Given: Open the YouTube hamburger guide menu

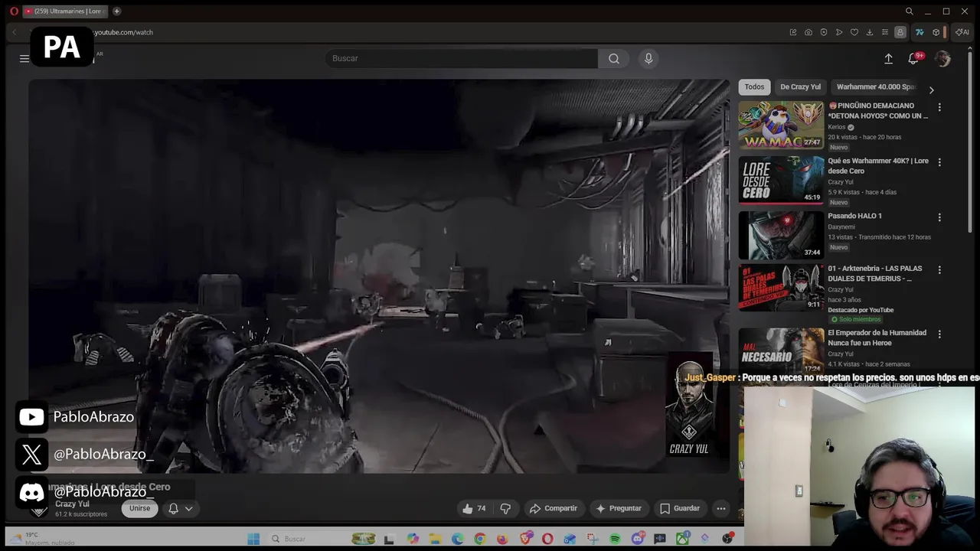Looking at the screenshot, I should (x=24, y=58).
